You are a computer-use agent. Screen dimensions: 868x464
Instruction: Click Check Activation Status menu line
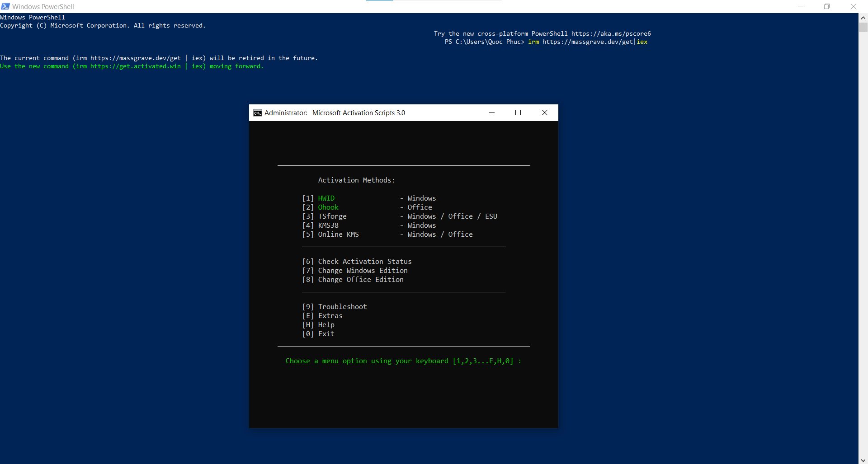point(357,262)
